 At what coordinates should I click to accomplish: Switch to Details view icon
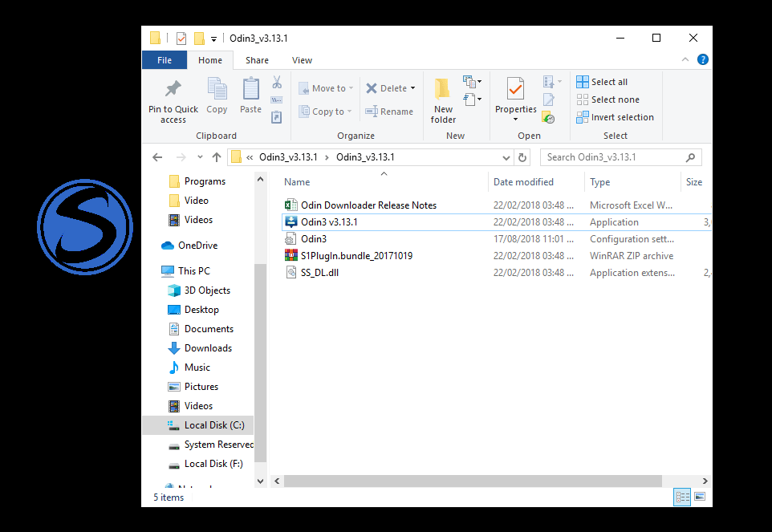[x=682, y=497]
